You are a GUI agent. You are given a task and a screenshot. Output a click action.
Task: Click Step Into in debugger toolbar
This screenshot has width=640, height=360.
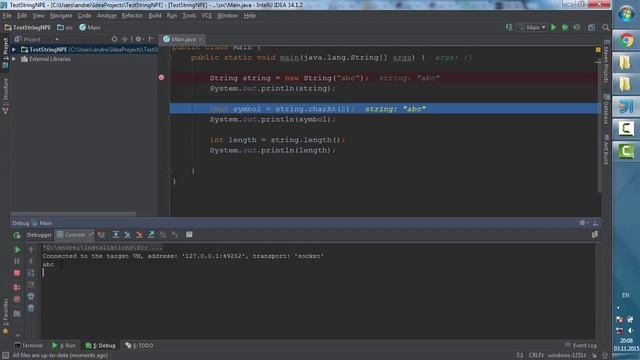point(128,235)
